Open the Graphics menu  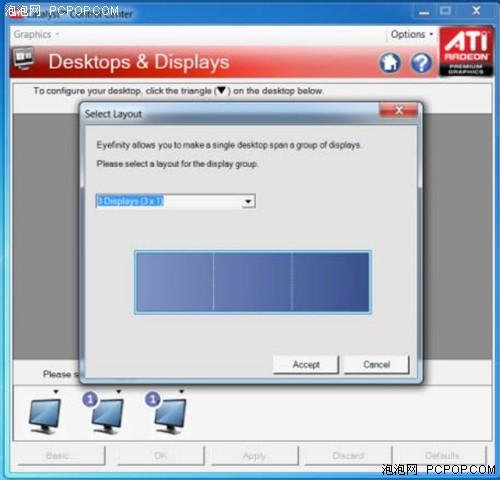(36, 34)
